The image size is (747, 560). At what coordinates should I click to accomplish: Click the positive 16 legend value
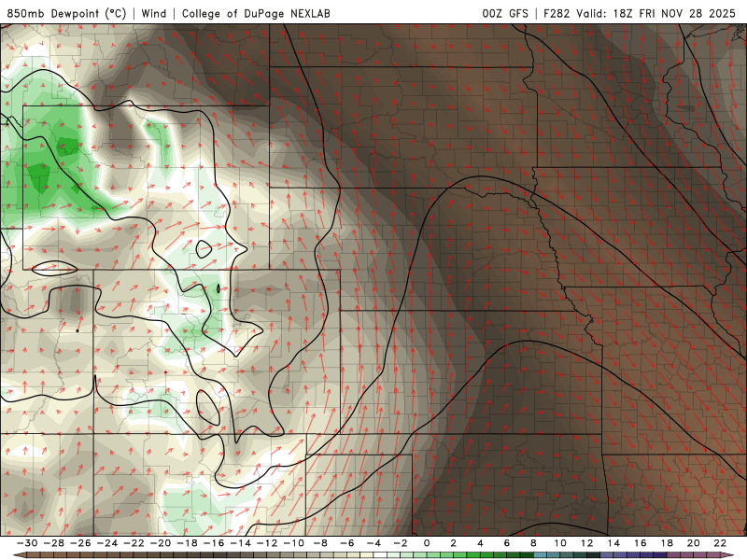pos(641,543)
